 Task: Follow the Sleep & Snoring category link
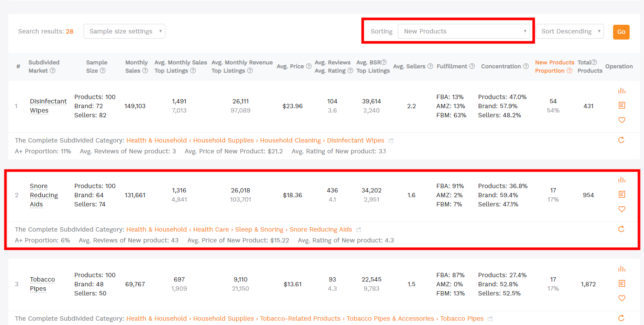(259, 229)
